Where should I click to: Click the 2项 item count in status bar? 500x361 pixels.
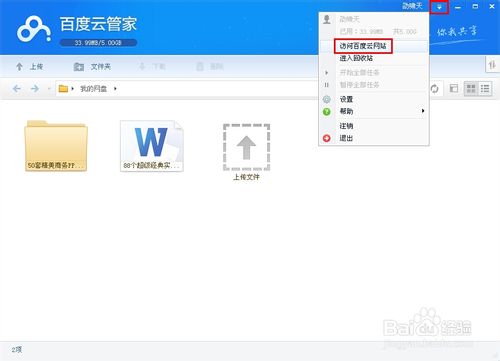click(17, 349)
